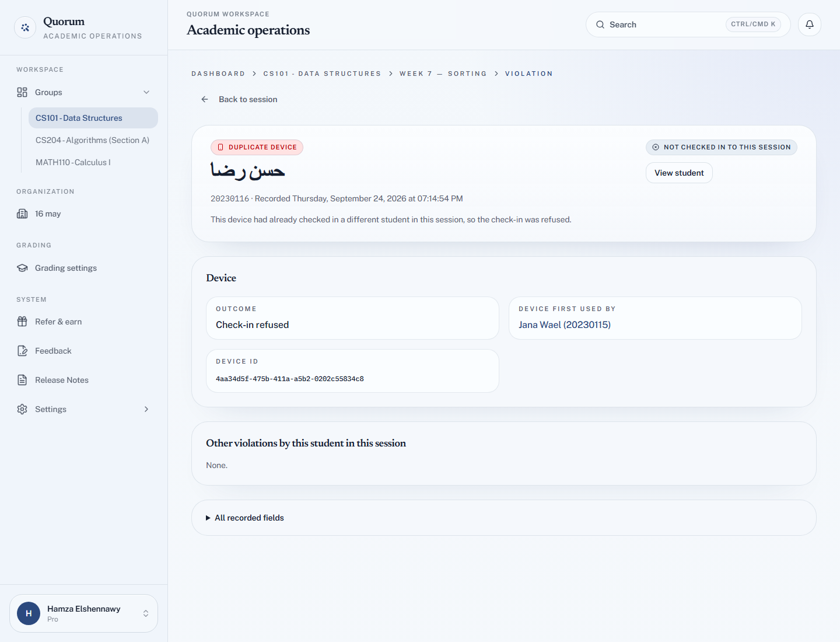This screenshot has width=840, height=642.
Task: Select MATH110 - Calculus I group
Action: pos(93,162)
